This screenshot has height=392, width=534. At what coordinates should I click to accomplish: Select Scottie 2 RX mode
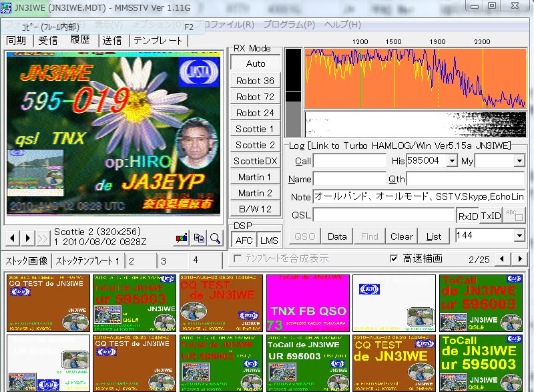[x=256, y=145]
